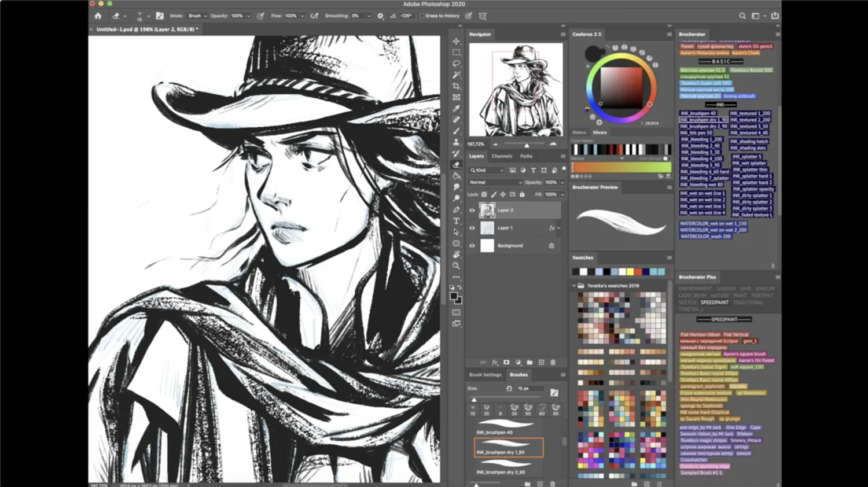The width and height of the screenshot is (868, 487).
Task: Select Layer 2 thumbnail
Action: [487, 211]
